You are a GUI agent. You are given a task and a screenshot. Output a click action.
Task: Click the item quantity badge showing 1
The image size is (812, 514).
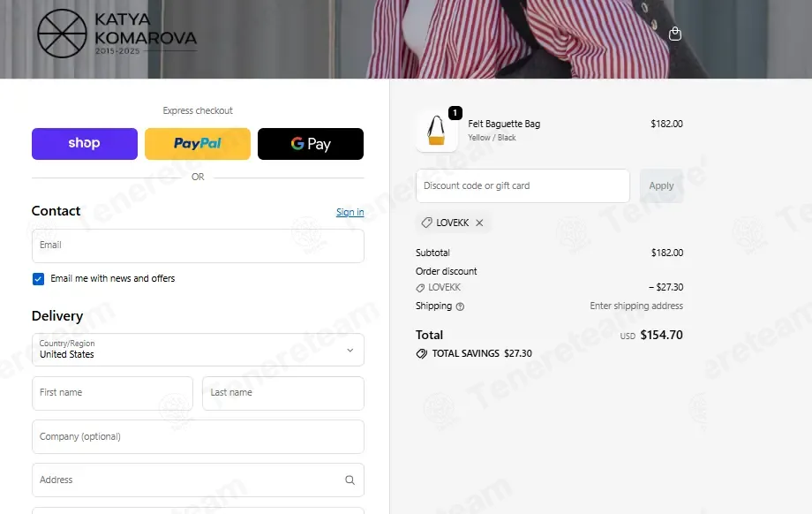point(455,112)
